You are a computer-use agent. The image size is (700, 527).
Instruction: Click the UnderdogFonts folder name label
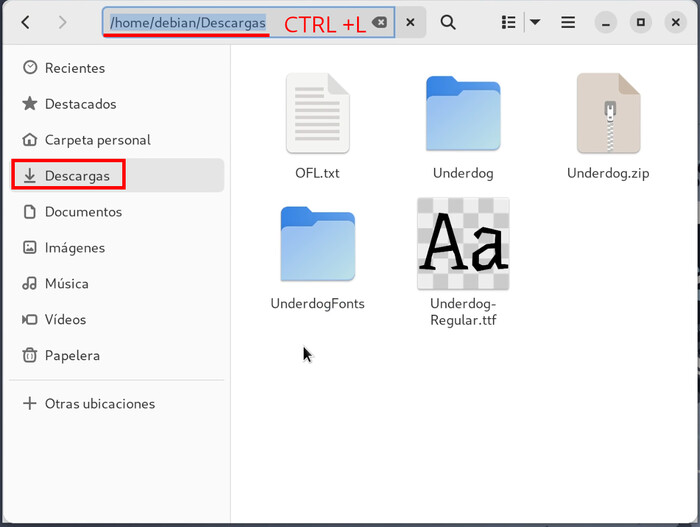[x=317, y=304]
